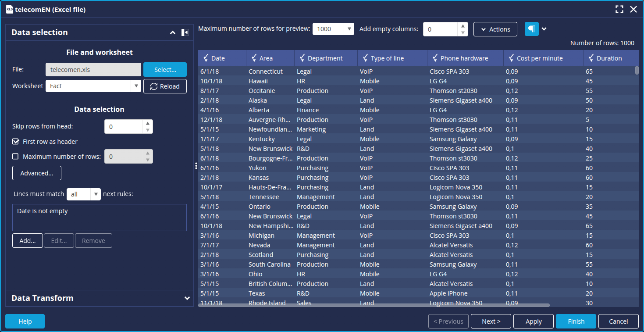Click the check icon on Department column header
The width and height of the screenshot is (644, 332).
tap(302, 58)
